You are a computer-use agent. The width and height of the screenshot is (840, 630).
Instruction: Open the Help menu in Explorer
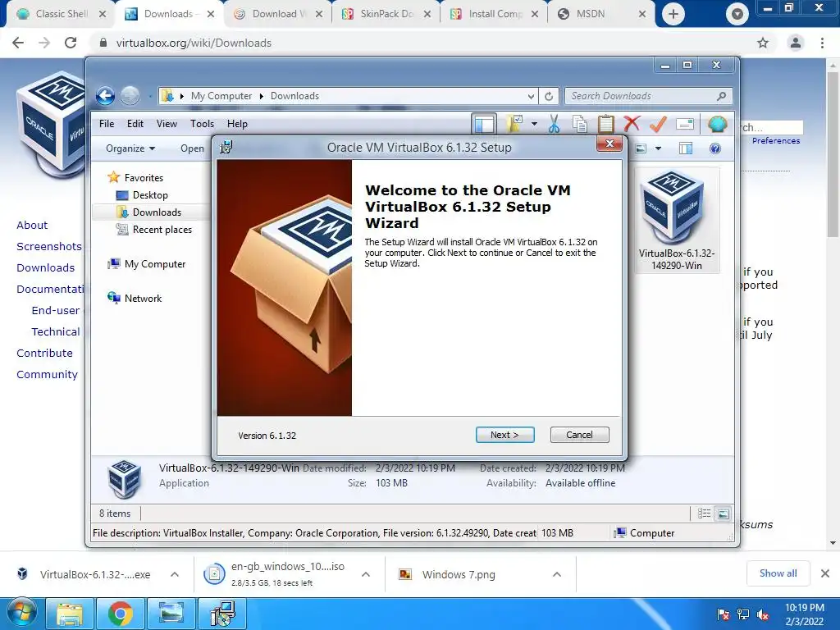[237, 124]
